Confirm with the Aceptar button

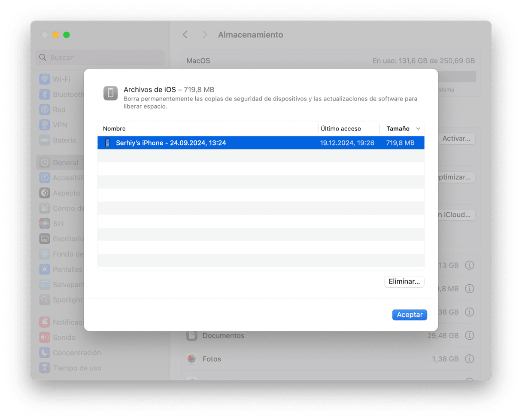click(x=410, y=315)
